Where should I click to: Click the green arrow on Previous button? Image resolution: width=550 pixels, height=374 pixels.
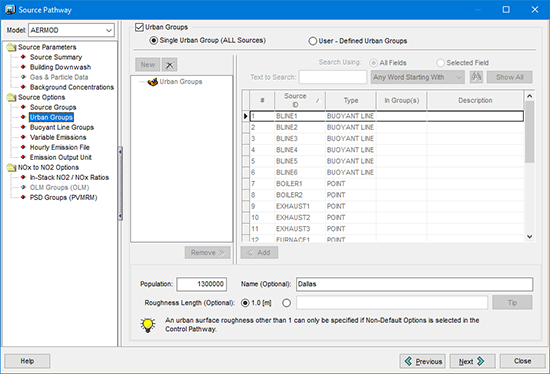408,361
